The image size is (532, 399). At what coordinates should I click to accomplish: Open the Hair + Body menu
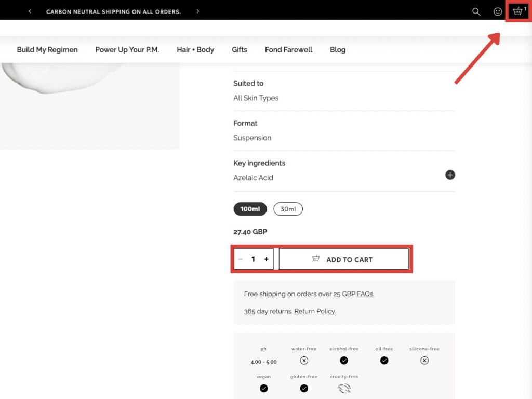[x=195, y=50]
